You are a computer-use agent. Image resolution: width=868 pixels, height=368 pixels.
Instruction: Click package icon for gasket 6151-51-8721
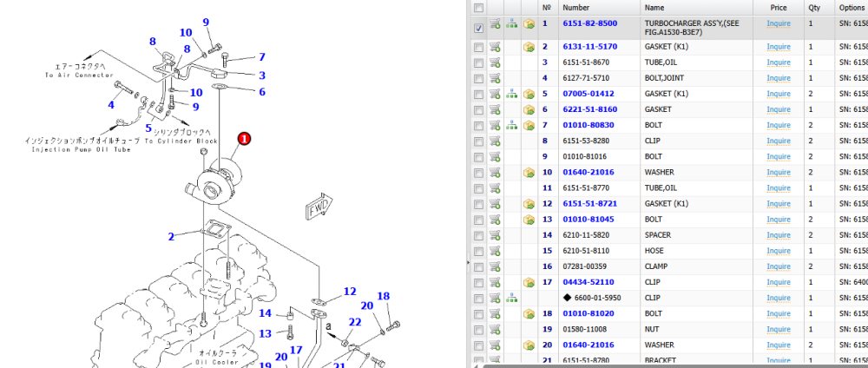pyautogui.click(x=529, y=204)
